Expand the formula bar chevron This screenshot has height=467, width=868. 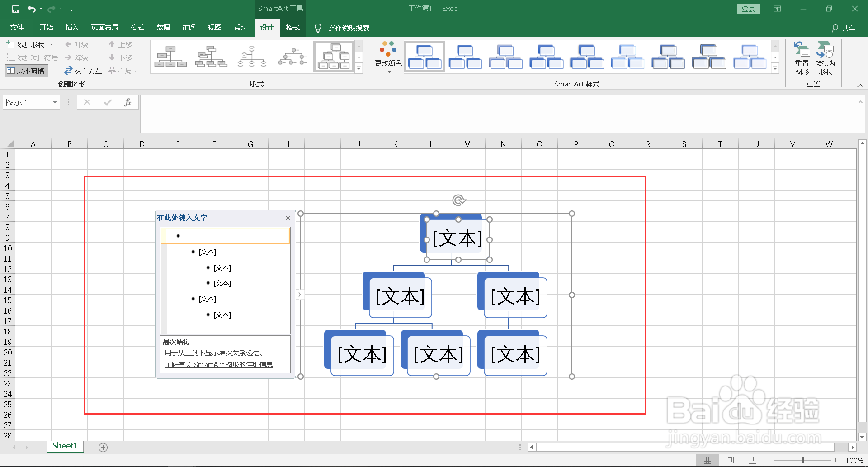(x=860, y=102)
